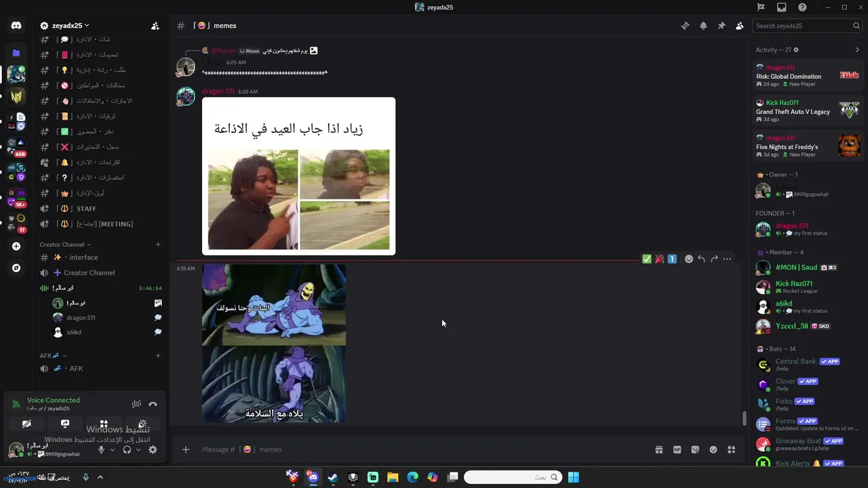This screenshot has width=868, height=488.
Task: Open Help question mark icon
Action: tap(802, 7)
